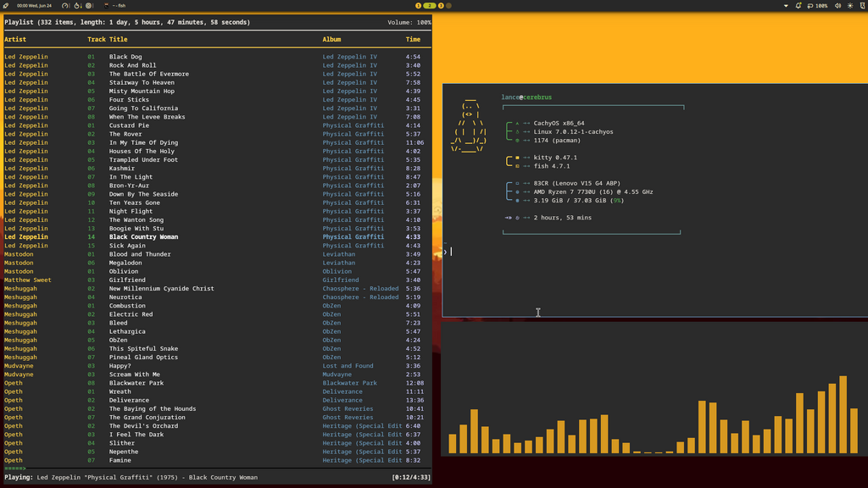Select 'The Baying of the Hounds' track
The image size is (868, 488).
217,409
